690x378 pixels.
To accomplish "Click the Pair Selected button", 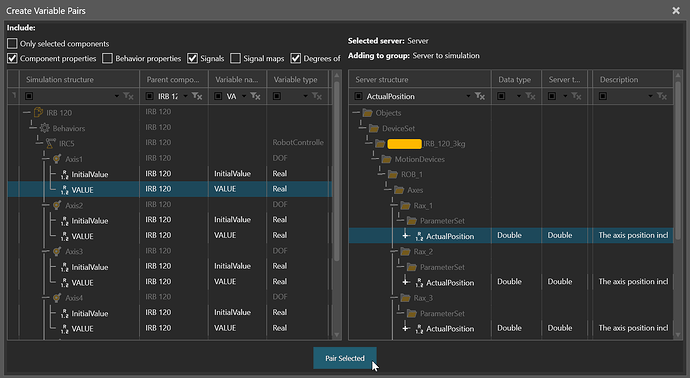I will pyautogui.click(x=345, y=358).
